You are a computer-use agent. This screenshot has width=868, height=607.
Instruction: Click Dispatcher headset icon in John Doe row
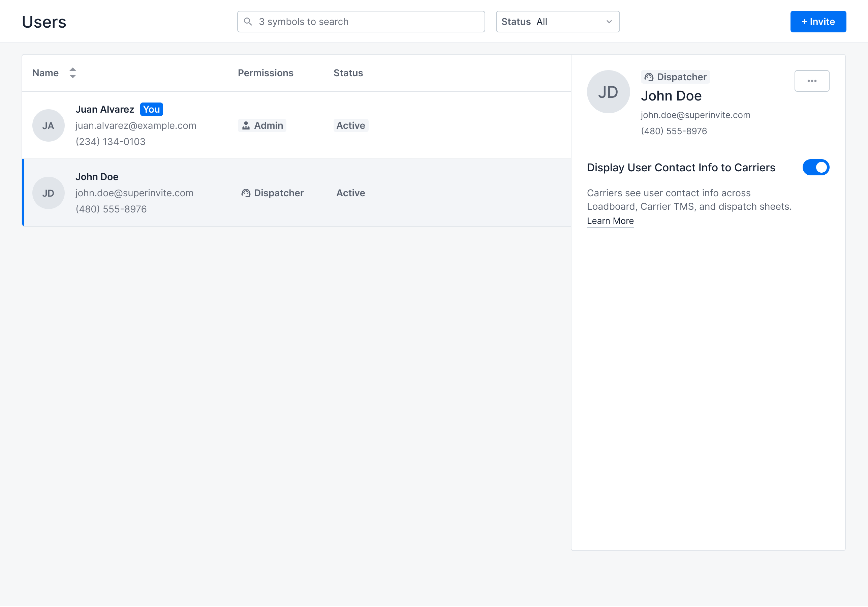[246, 193]
